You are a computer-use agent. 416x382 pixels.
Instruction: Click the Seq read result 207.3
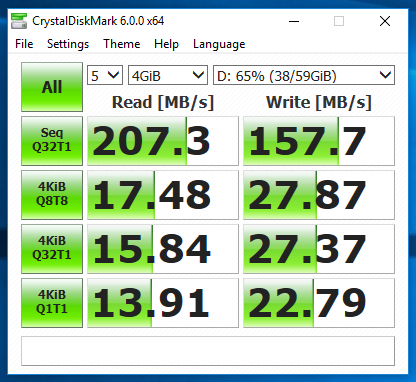coord(163,141)
